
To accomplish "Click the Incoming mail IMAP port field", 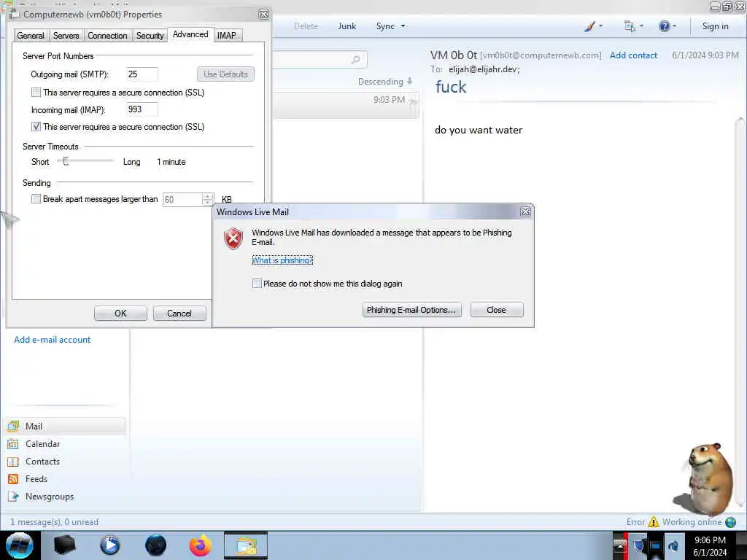I will (142, 109).
